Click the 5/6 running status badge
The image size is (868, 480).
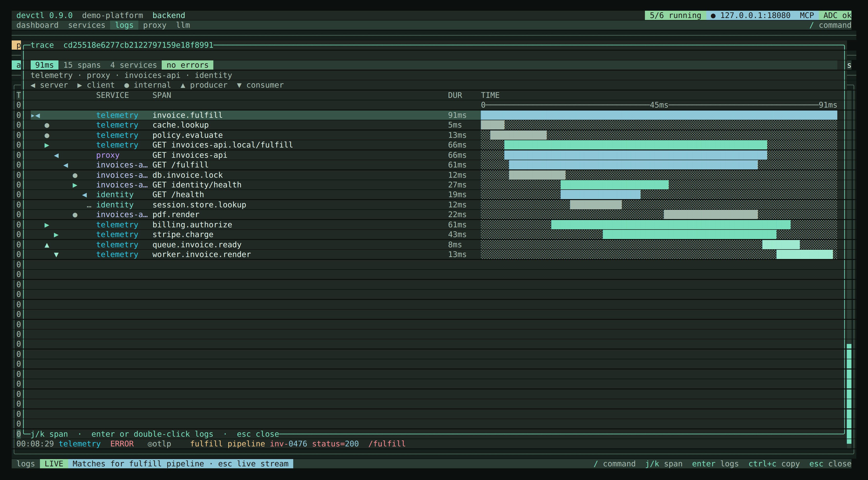tap(675, 16)
